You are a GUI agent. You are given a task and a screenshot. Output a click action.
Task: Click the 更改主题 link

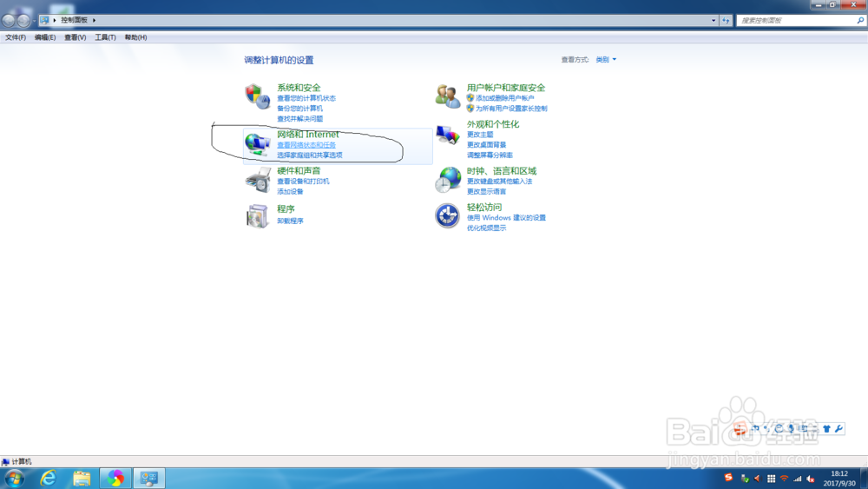480,135
